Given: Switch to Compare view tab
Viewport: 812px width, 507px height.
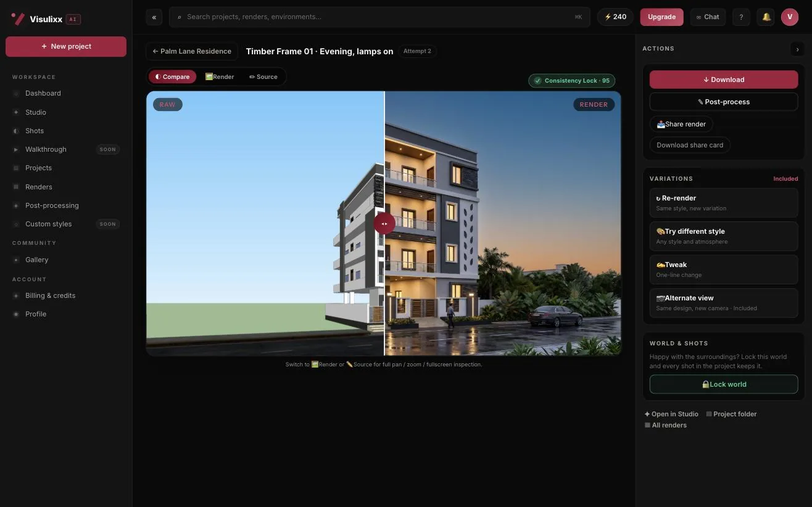Looking at the screenshot, I should (x=172, y=77).
